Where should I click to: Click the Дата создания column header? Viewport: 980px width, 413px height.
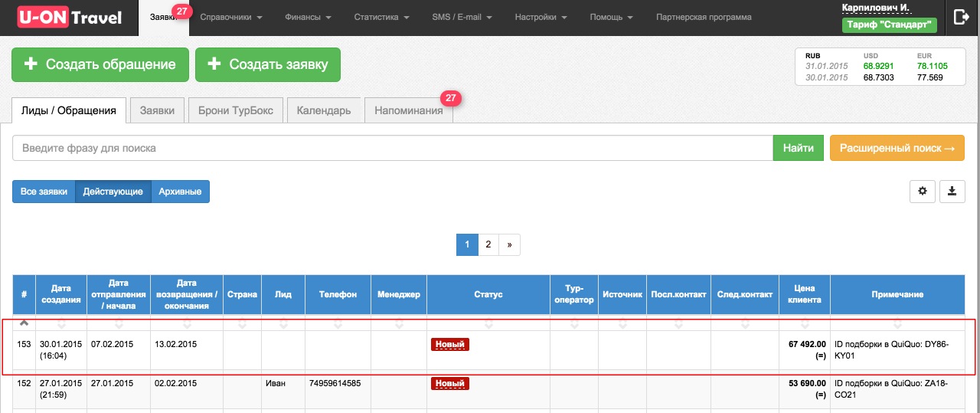[61, 294]
